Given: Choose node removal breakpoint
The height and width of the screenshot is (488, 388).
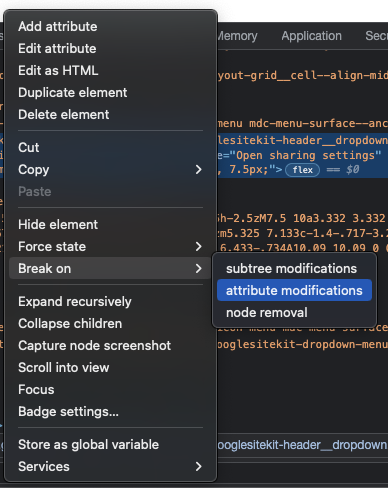Looking at the screenshot, I should click(294, 313).
